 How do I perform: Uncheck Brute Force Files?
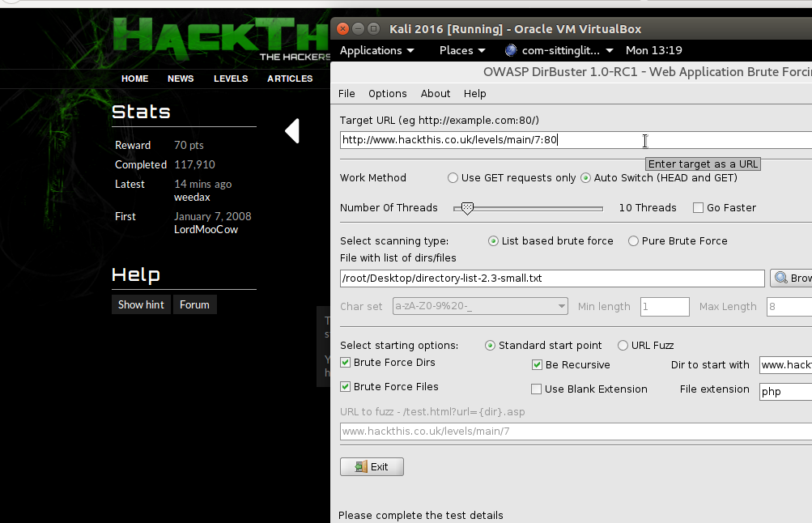click(346, 386)
